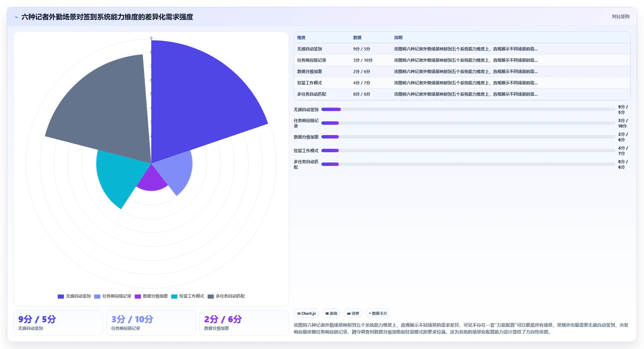This screenshot has width=644, height=349.
Task: Select the 多任务自动匹配 table row
Action: (x=462, y=94)
